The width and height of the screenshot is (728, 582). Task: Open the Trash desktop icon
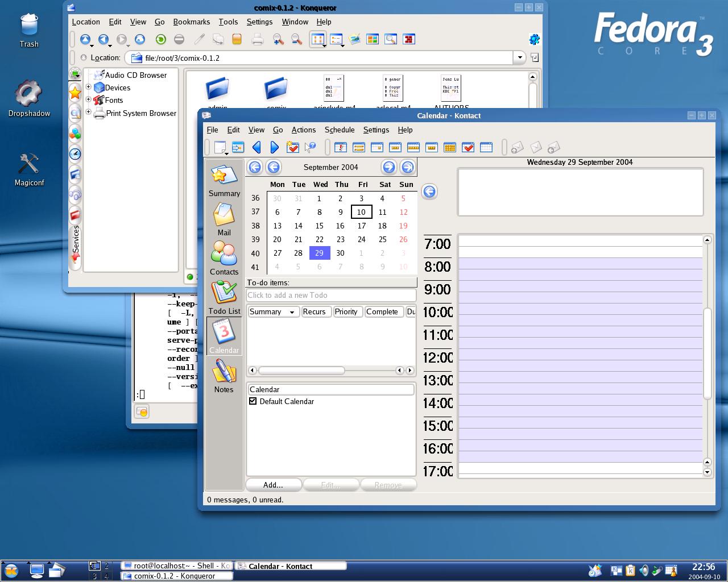(x=29, y=31)
